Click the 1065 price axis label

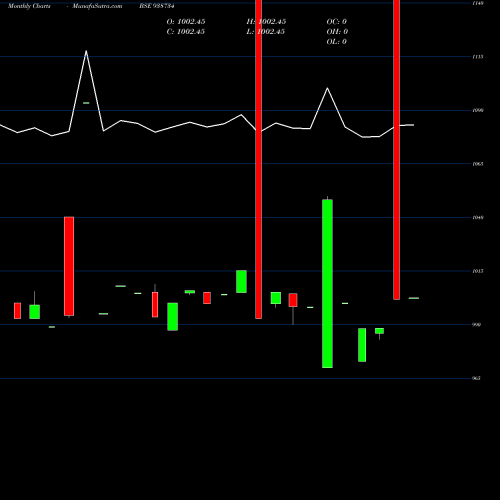pyautogui.click(x=478, y=164)
